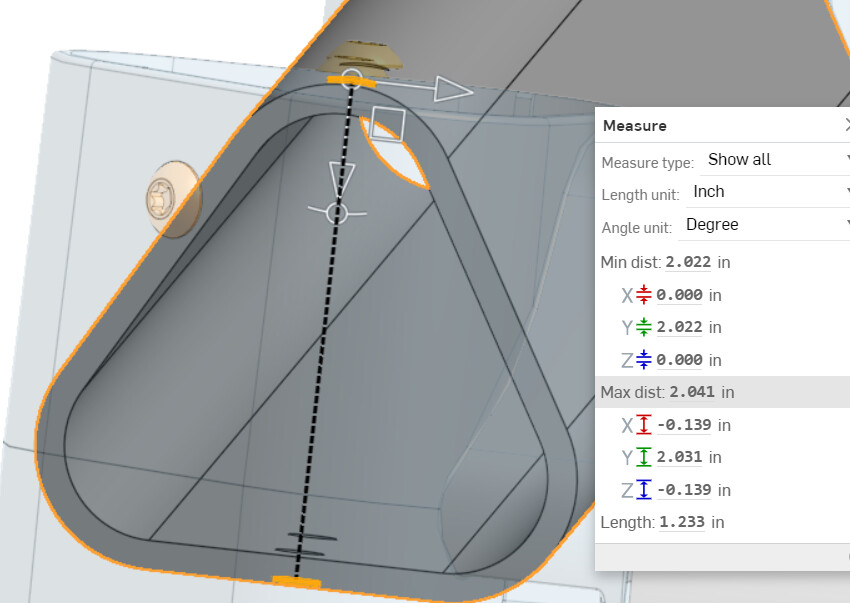Image resolution: width=850 pixels, height=603 pixels.
Task: Click the red X min-distance icon
Action: 643,294
